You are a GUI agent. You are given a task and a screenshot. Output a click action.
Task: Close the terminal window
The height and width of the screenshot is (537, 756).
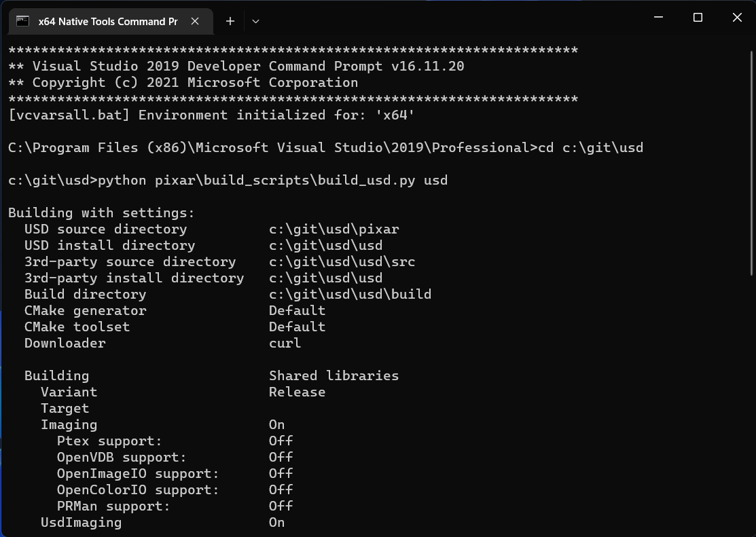737,18
